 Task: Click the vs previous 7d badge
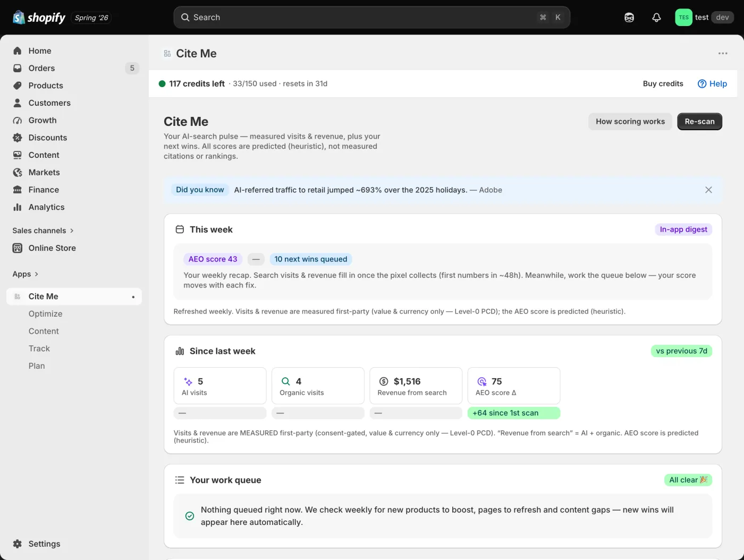pyautogui.click(x=681, y=351)
